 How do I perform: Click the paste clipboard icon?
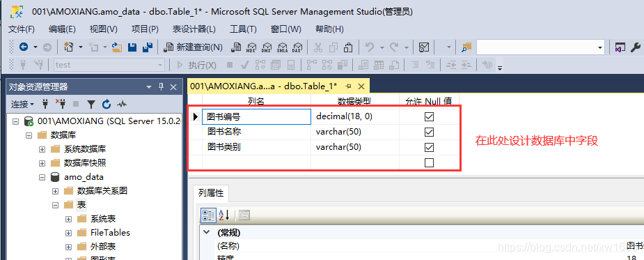pos(348,47)
